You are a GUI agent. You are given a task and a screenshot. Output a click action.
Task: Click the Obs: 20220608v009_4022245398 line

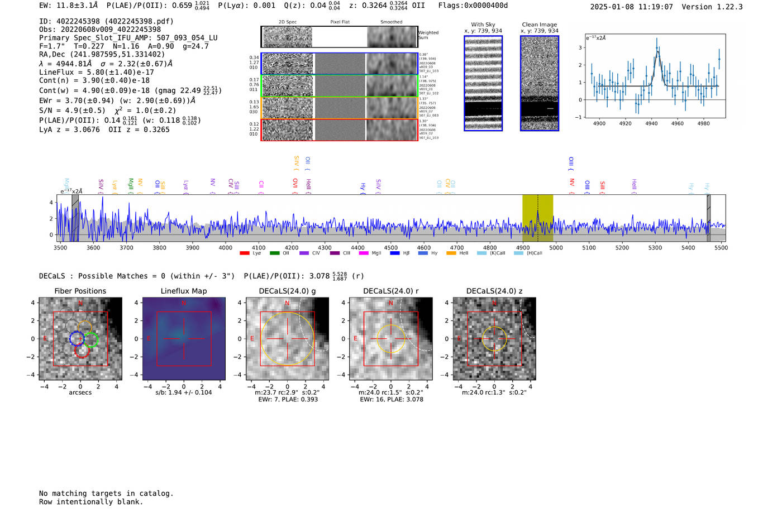(x=100, y=29)
